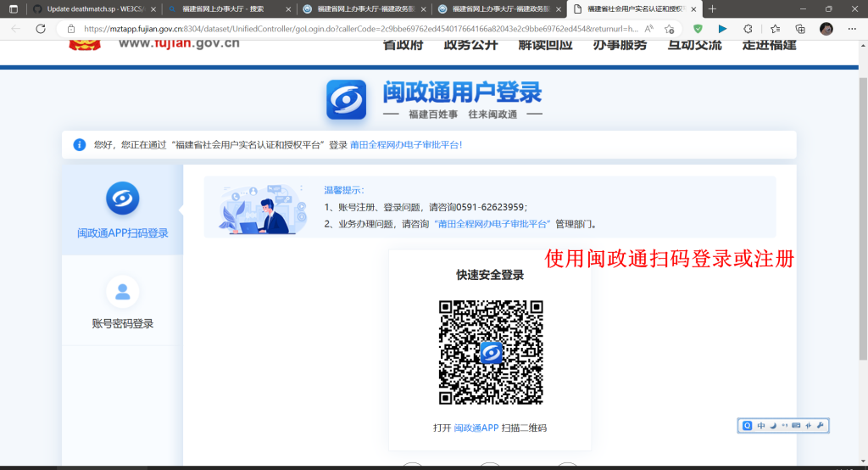Viewport: 868px width, 470px height.
Task: Click the large 闽政通 logo in the header
Action: [x=346, y=100]
